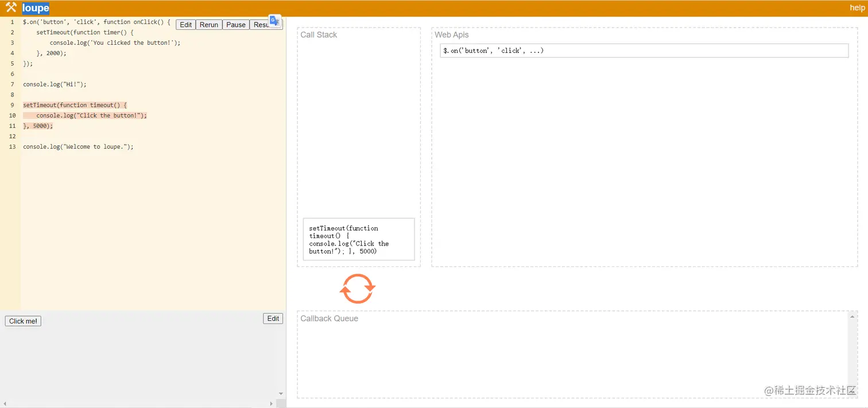Click the Web Apis heading
Image resolution: width=868 pixels, height=408 pixels.
click(x=451, y=35)
